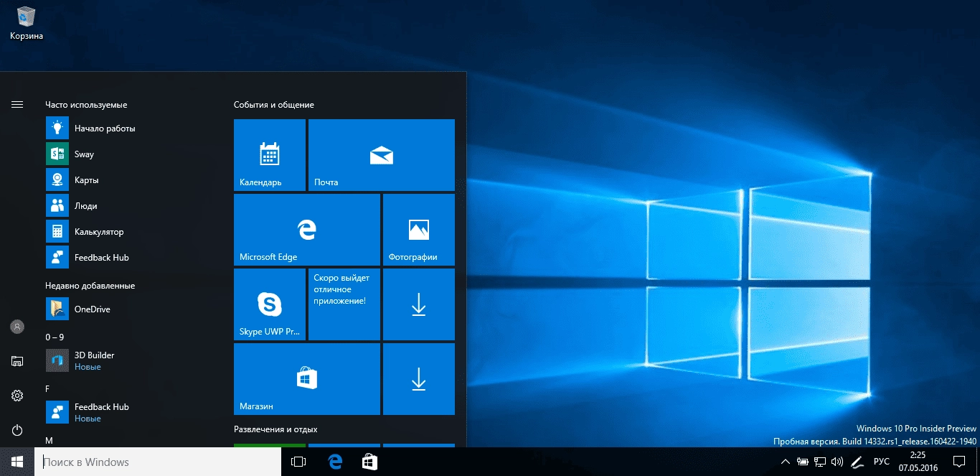Switch input language РУС indicator
This screenshot has height=476, width=980.
tap(881, 462)
